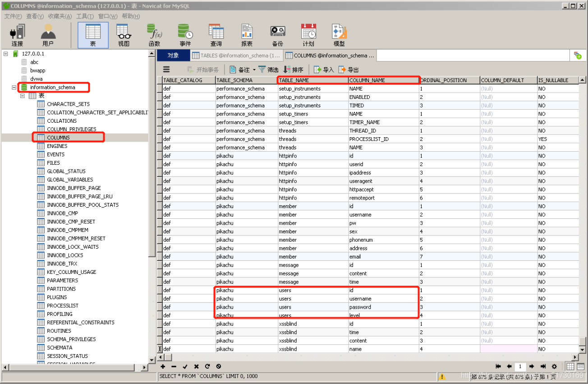Collapse the 表 tables tree node
Viewport: 588px width, 384px height.
(x=23, y=96)
